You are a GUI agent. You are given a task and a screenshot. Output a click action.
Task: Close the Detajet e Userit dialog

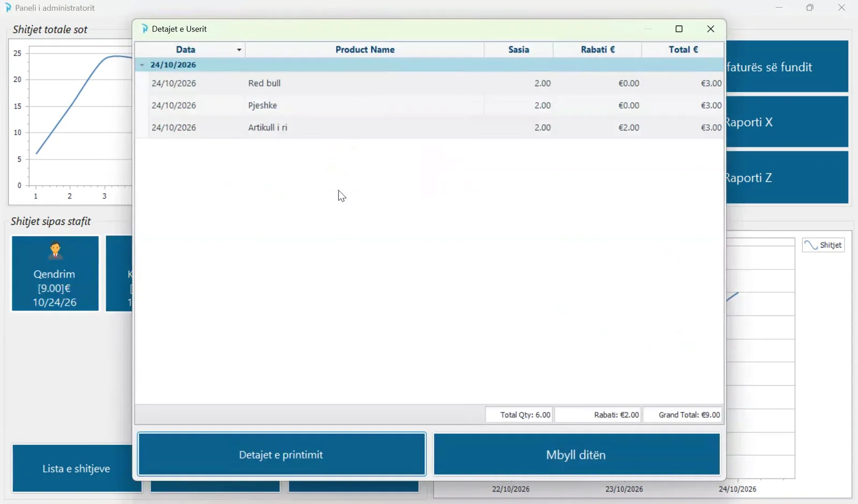711,29
